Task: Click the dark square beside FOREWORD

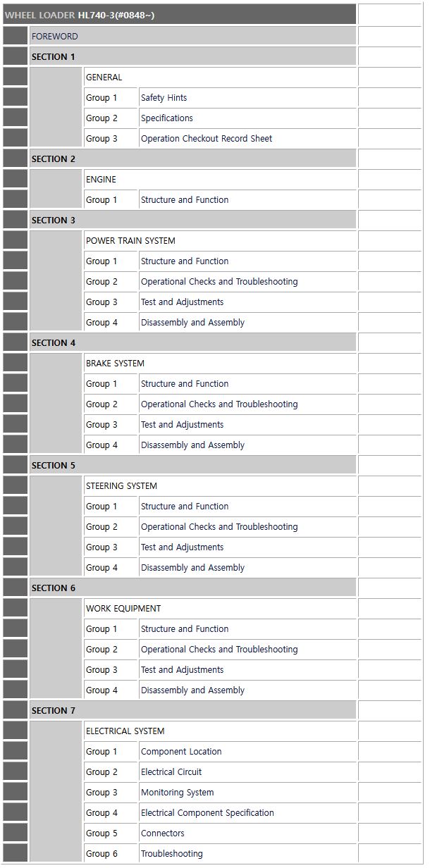Action: click(15, 36)
